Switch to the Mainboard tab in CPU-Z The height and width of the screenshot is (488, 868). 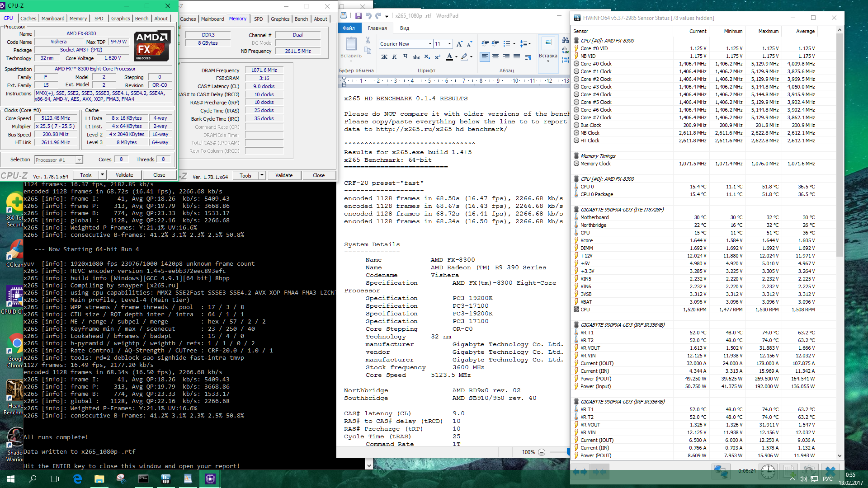(53, 19)
